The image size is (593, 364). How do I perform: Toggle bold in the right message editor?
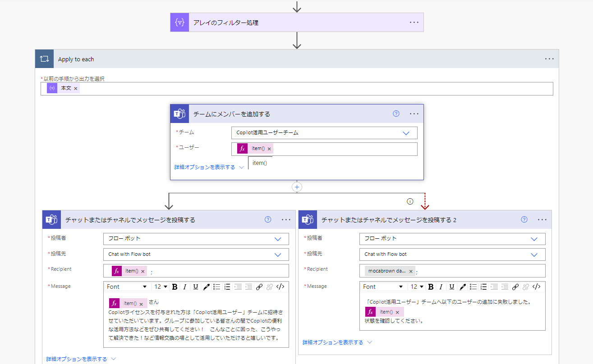tap(431, 287)
